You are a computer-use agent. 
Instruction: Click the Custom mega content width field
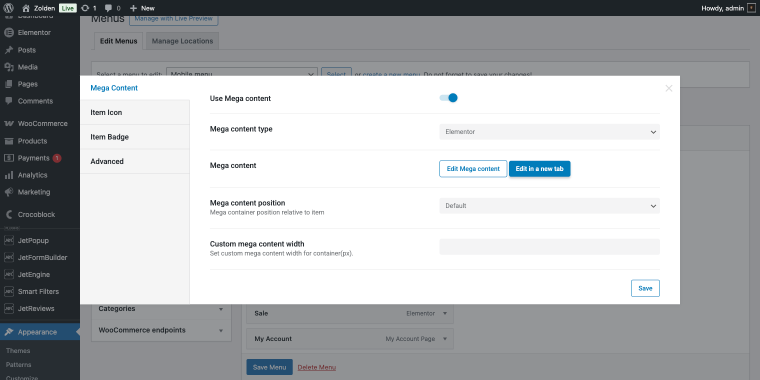tap(549, 247)
